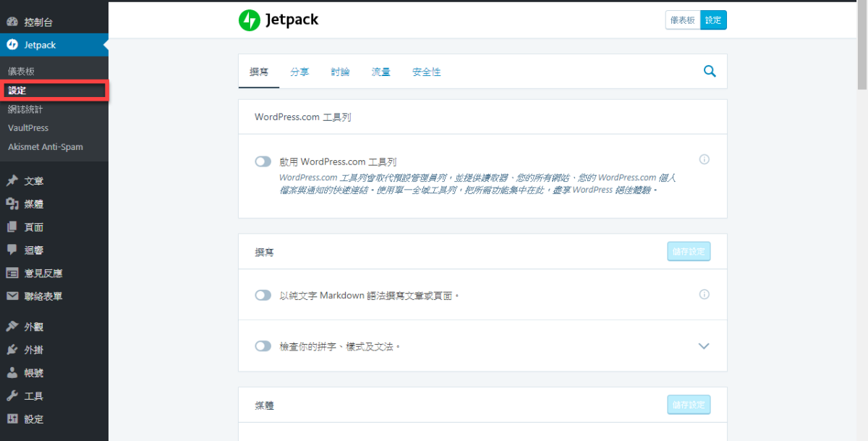Switch to the 討論 tab

(x=340, y=72)
